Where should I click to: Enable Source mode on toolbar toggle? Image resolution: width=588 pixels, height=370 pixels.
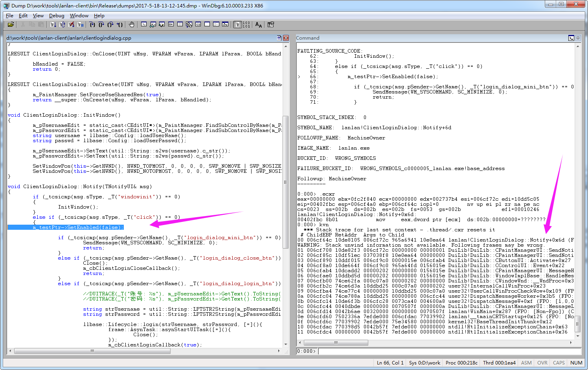237,24
